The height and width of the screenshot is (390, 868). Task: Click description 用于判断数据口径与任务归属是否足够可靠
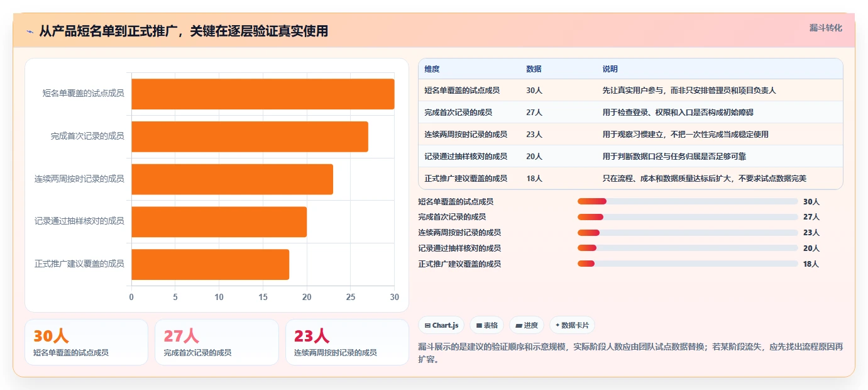[x=674, y=157]
